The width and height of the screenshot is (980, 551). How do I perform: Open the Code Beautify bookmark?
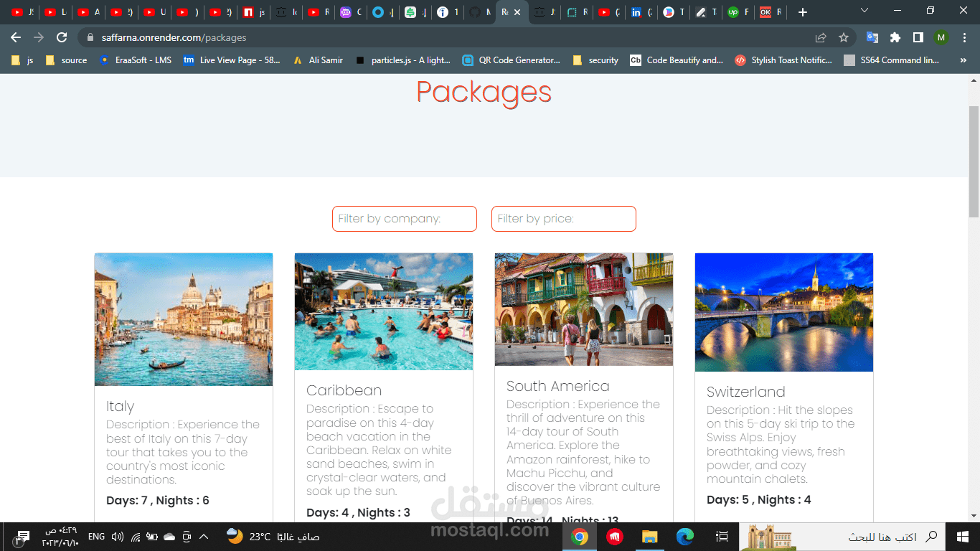tap(677, 60)
